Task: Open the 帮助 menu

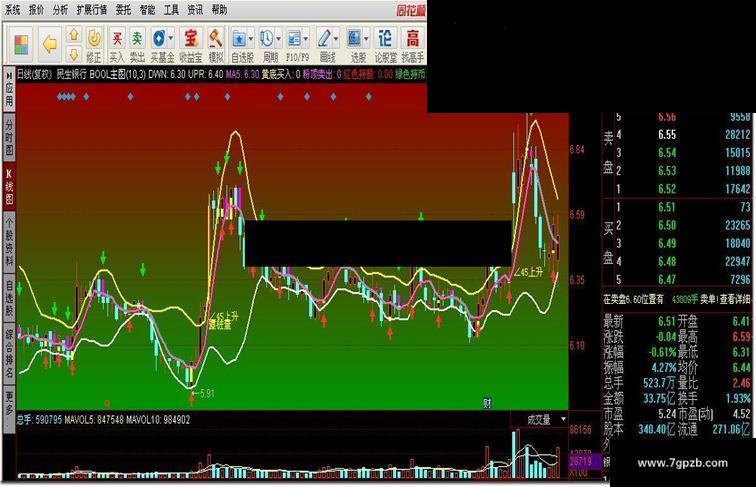Action: click(219, 10)
